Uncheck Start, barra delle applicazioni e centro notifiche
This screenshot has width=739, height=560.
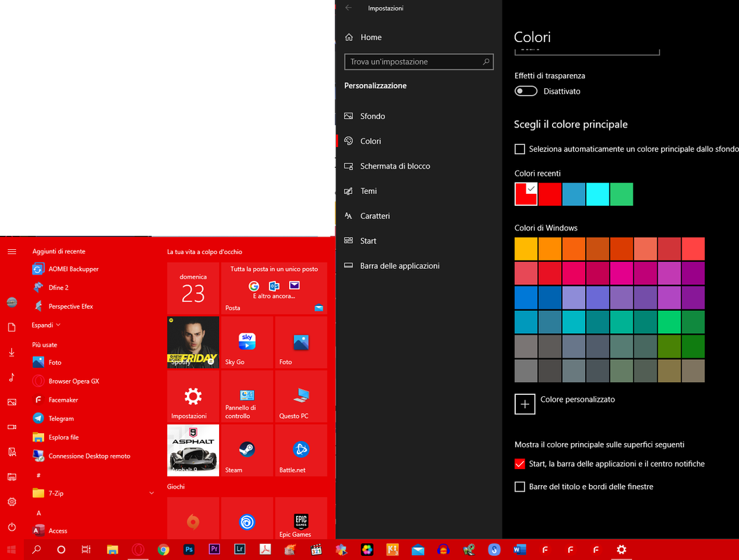pyautogui.click(x=520, y=464)
